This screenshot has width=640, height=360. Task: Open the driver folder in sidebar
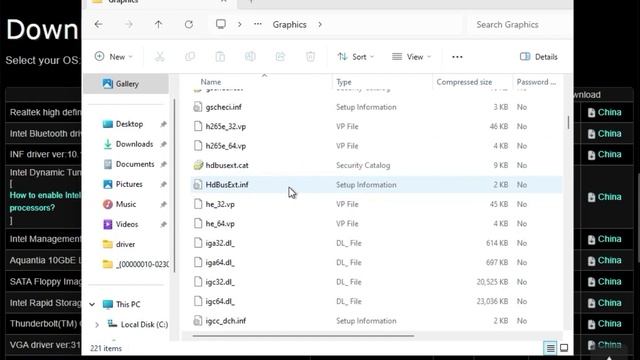pyautogui.click(x=125, y=244)
